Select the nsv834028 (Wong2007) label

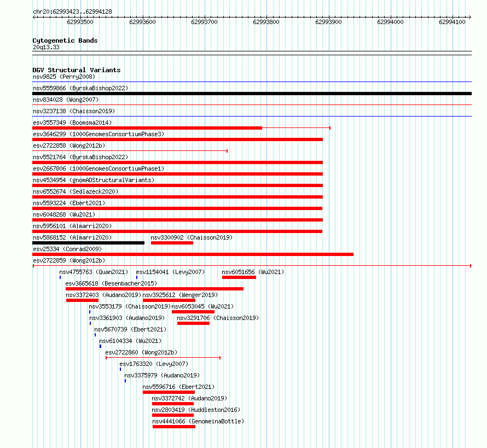tap(66, 100)
